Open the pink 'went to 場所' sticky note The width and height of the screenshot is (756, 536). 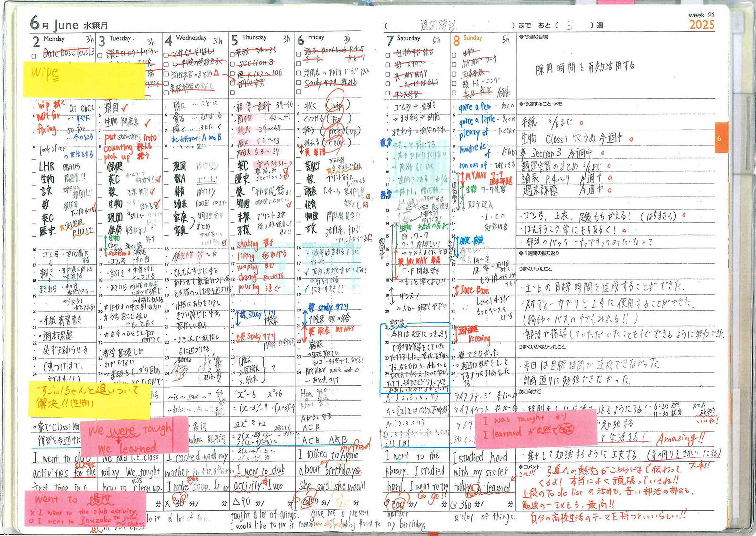84,508
